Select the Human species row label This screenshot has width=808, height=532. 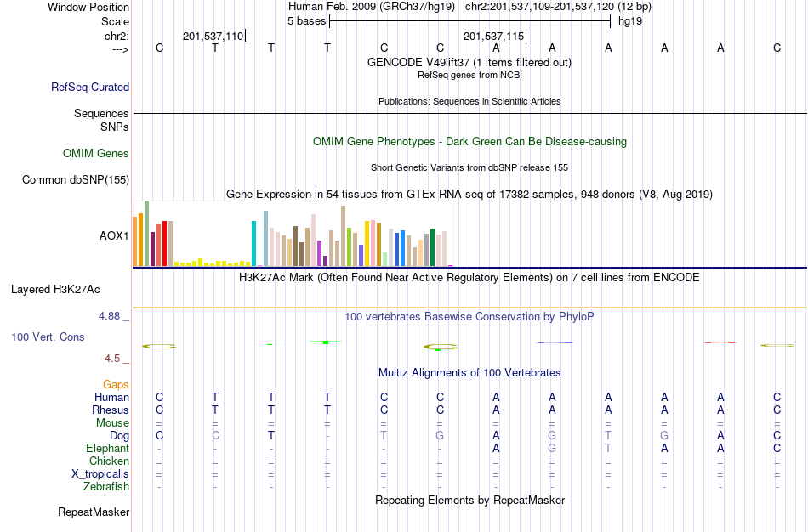[x=111, y=397]
